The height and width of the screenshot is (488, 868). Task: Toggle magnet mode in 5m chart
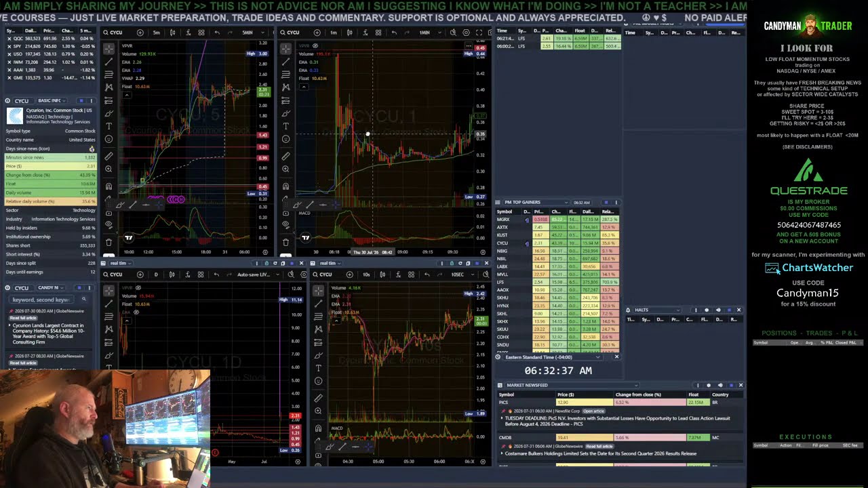tap(108, 186)
